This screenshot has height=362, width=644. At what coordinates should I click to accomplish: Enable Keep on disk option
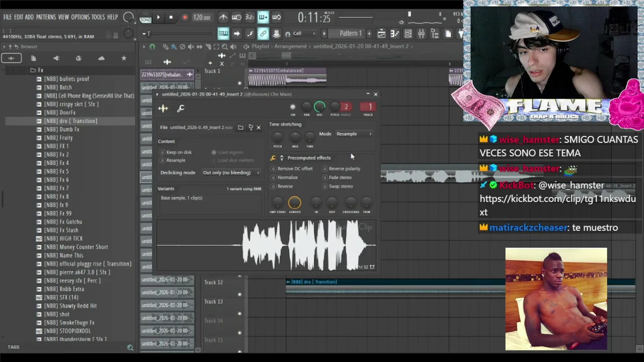[176, 152]
